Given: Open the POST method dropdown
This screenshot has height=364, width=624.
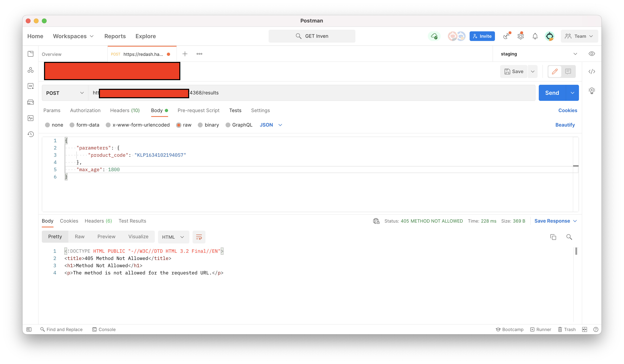Looking at the screenshot, I should [x=65, y=93].
